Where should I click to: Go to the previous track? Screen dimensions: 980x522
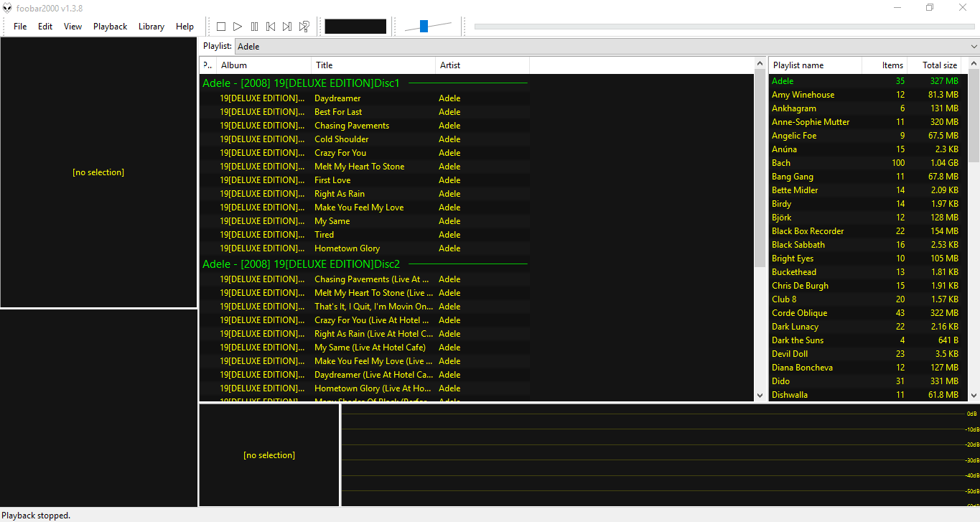click(x=271, y=27)
